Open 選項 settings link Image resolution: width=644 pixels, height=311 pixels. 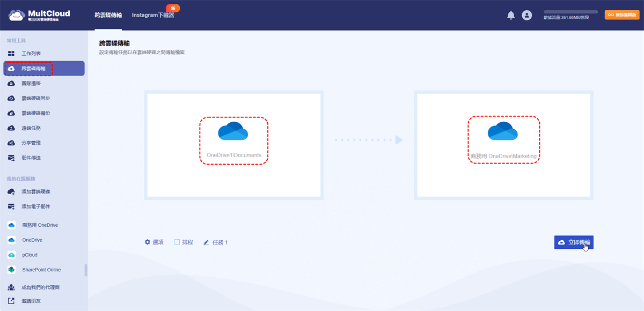coord(154,242)
